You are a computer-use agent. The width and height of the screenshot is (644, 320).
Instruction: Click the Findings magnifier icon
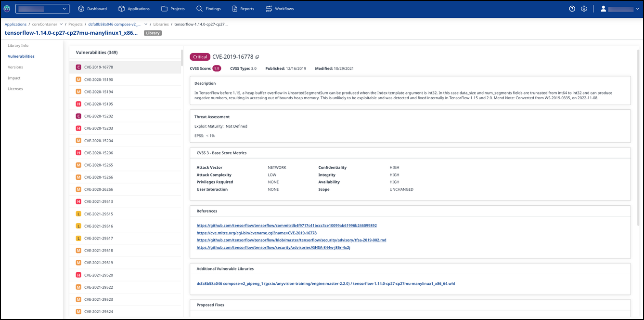pos(199,9)
